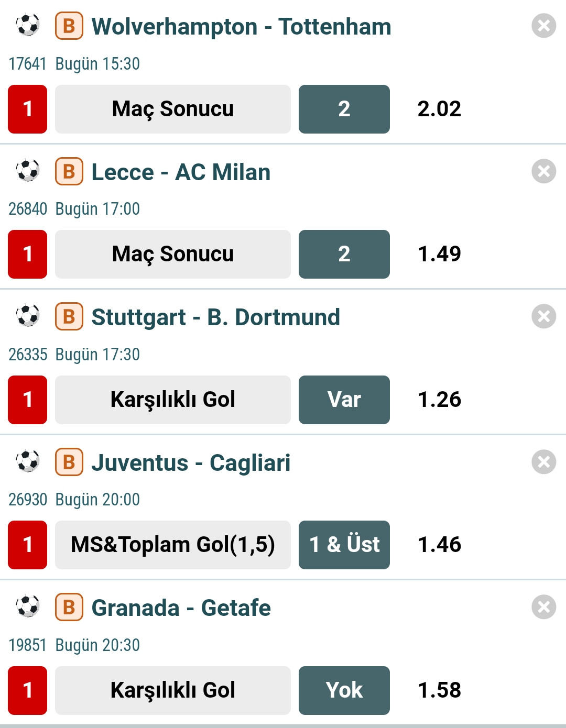Click the B badge beside Wolverhampton - Tottenham

pyautogui.click(x=69, y=26)
